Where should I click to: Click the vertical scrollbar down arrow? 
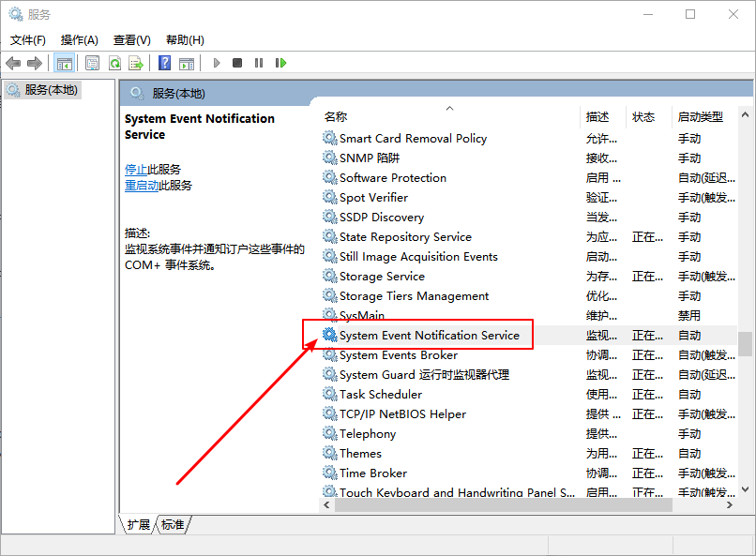point(746,488)
